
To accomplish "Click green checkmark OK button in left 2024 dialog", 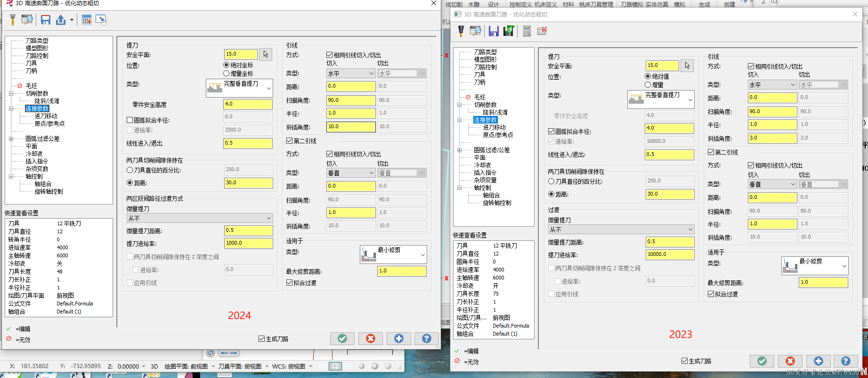I will [342, 338].
